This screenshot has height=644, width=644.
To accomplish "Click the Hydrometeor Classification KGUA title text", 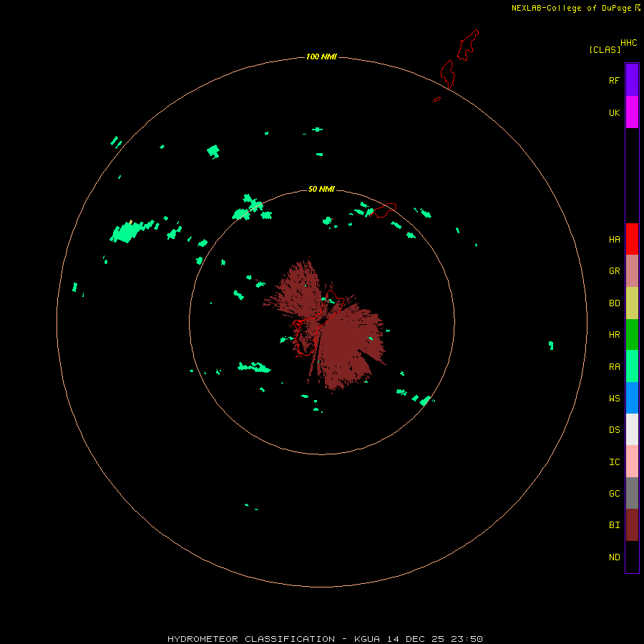I will 325,639.
